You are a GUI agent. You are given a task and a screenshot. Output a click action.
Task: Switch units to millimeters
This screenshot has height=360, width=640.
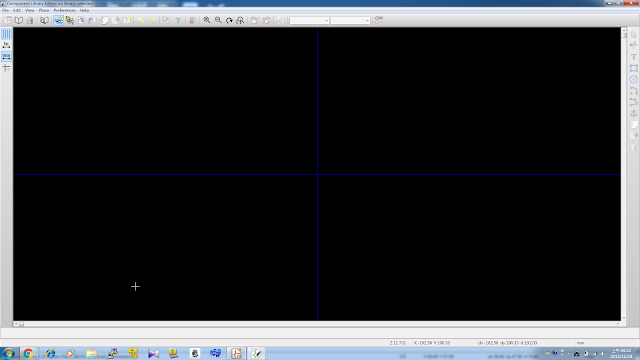(7, 57)
